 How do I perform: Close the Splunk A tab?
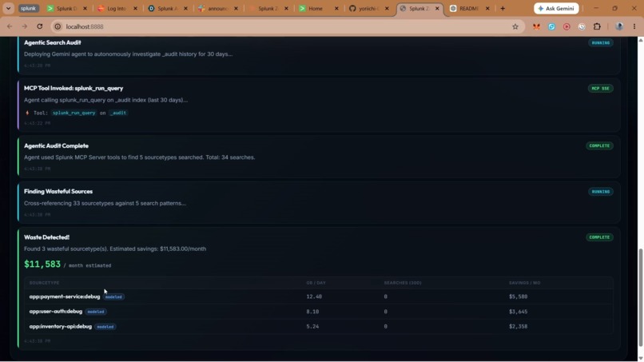click(185, 8)
